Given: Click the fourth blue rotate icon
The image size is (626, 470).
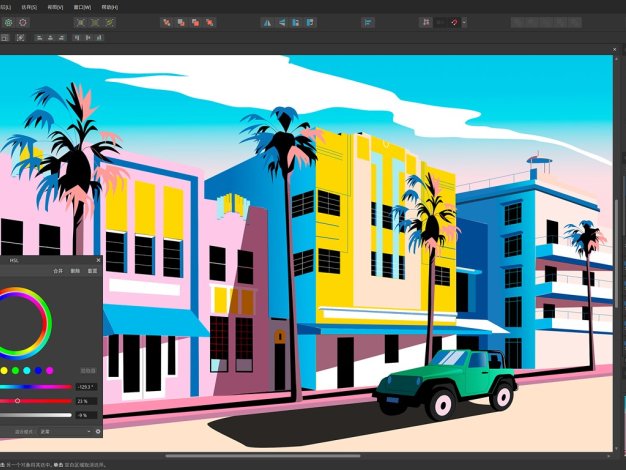Looking at the screenshot, I should pyautogui.click(x=310, y=23).
